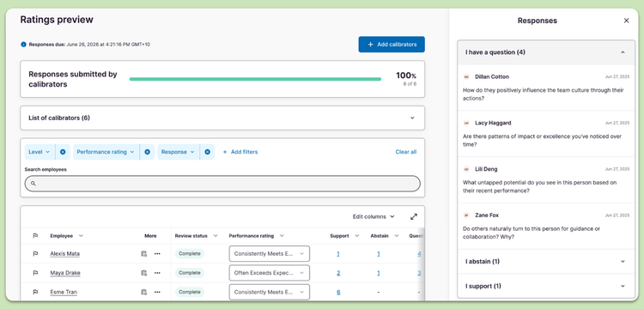Remove the Level filter
The width and height of the screenshot is (644, 309).
click(63, 152)
